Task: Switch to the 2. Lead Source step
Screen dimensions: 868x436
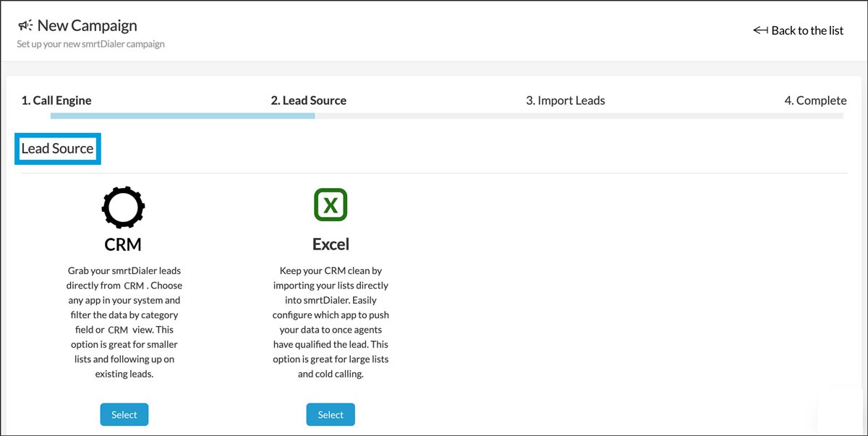Action: (x=308, y=101)
